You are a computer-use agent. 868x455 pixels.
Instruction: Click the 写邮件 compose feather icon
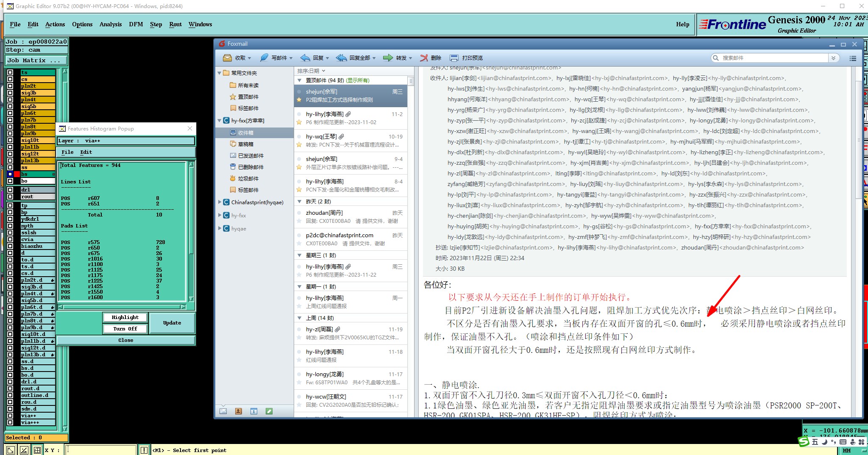(x=264, y=58)
